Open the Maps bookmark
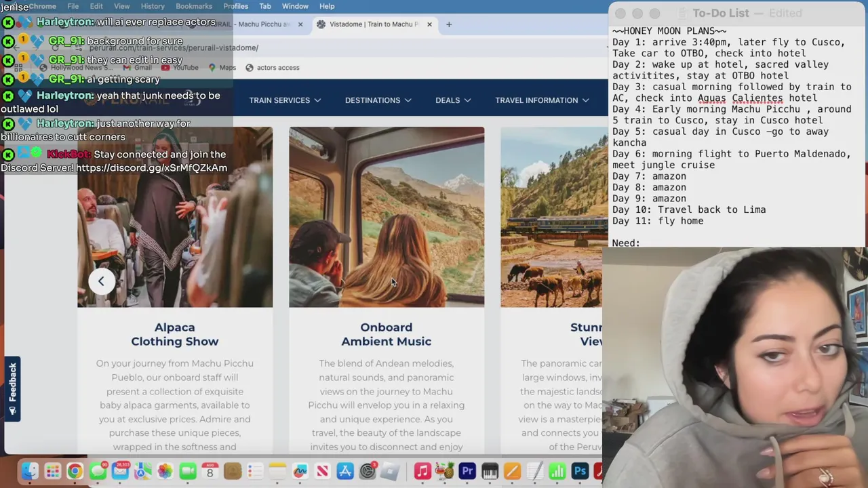 (x=222, y=68)
